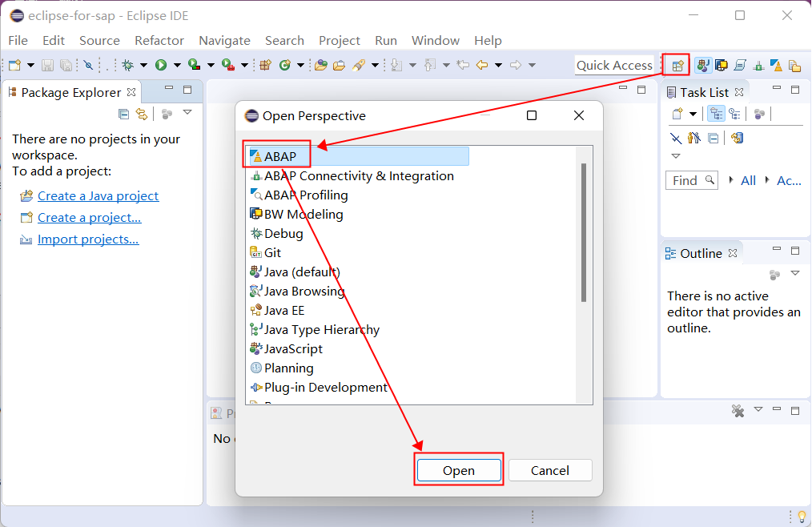
Task: Toggle Hide Completed Tasks in Task List
Action: (x=675, y=139)
